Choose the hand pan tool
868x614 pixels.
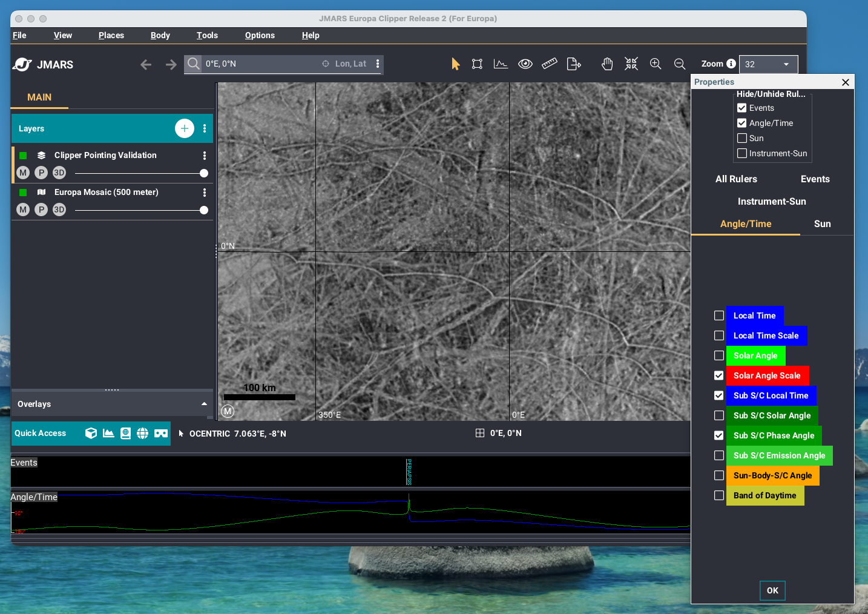[607, 64]
